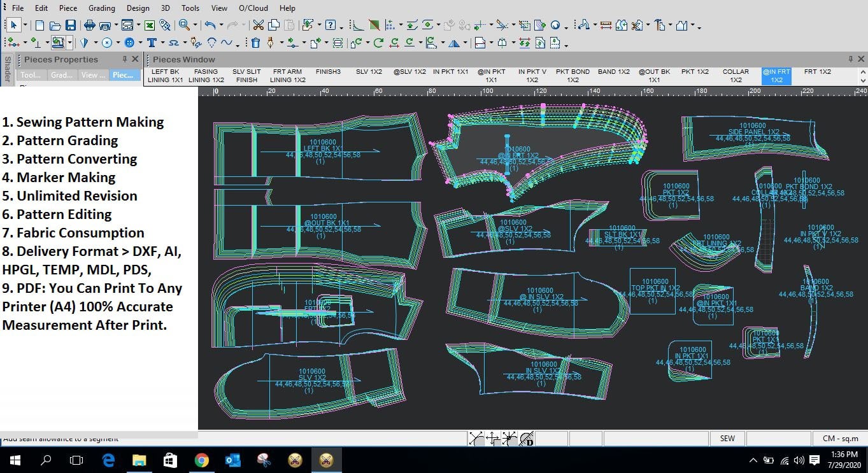
Task: Open dropdown next to pointer tool
Action: [x=25, y=25]
